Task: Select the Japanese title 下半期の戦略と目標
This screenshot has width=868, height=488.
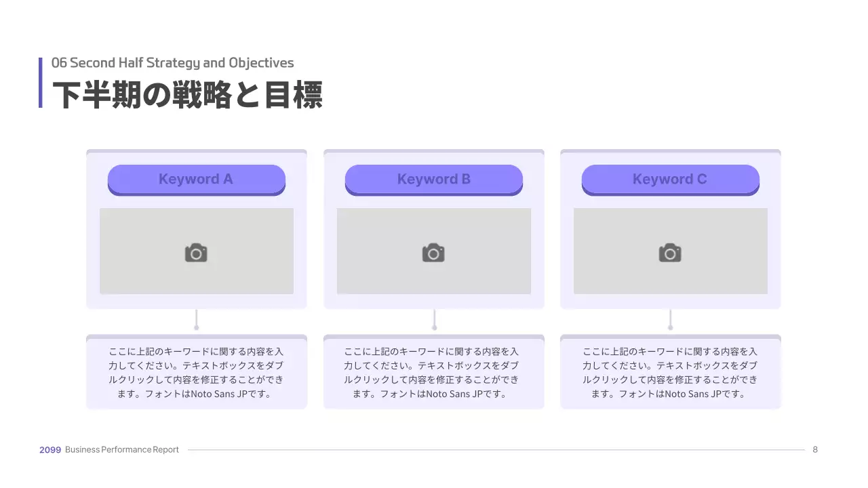Action: click(x=187, y=94)
